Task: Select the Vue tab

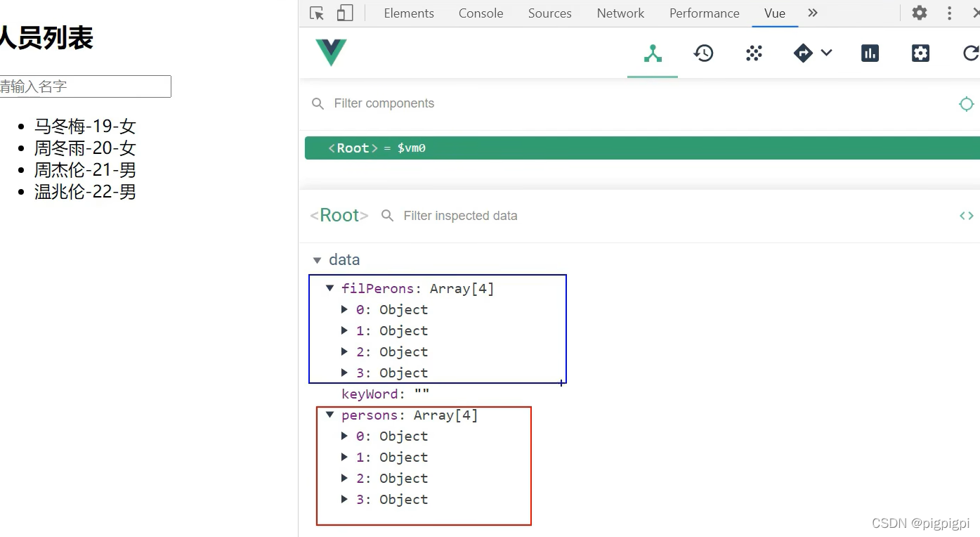Action: coord(775,13)
